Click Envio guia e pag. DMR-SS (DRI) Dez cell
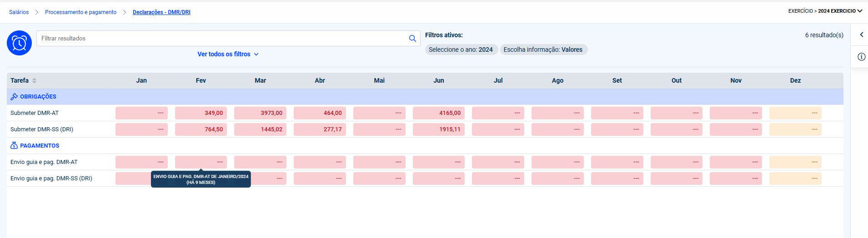The width and height of the screenshot is (868, 238). tap(795, 178)
